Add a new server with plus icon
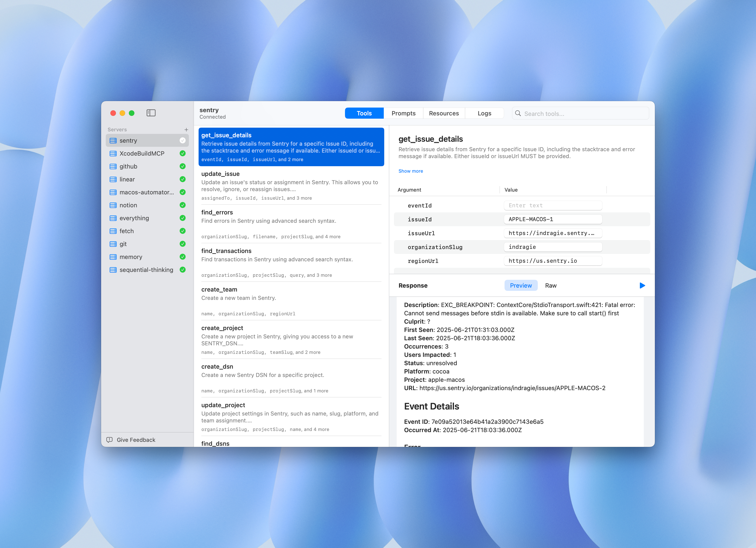The image size is (756, 548). pyautogui.click(x=186, y=129)
